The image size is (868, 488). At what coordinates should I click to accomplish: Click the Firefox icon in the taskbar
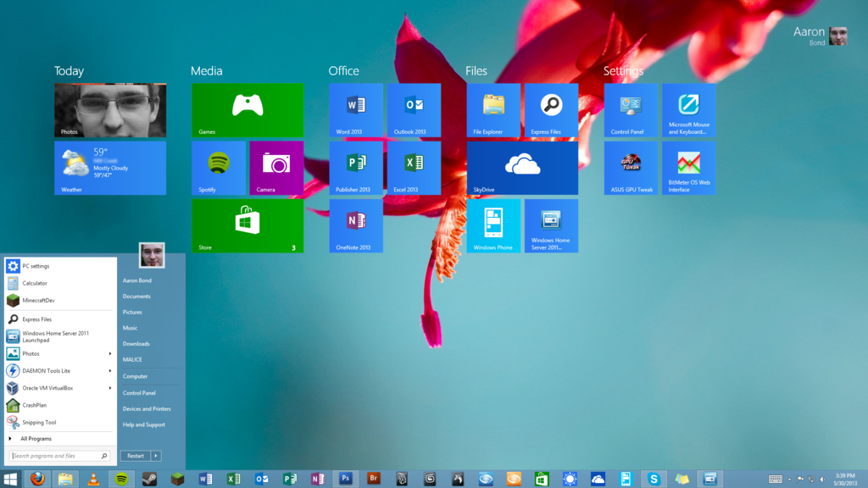tap(37, 479)
